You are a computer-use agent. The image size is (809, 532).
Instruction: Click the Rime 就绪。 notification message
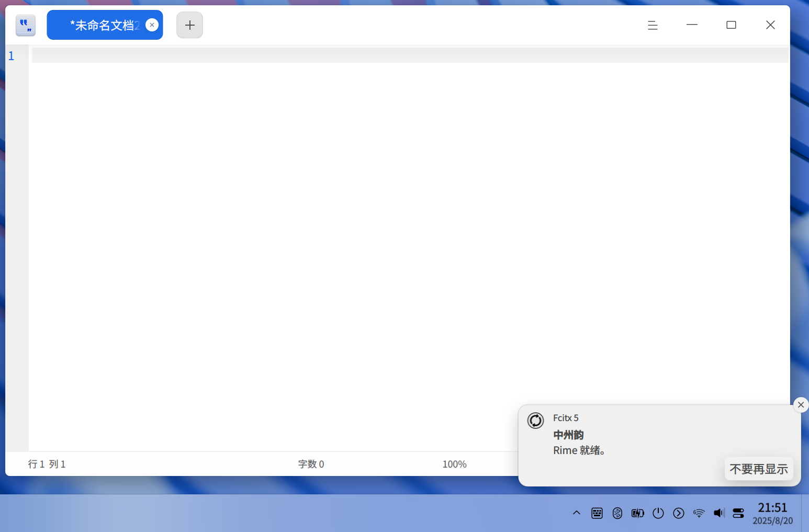(579, 450)
